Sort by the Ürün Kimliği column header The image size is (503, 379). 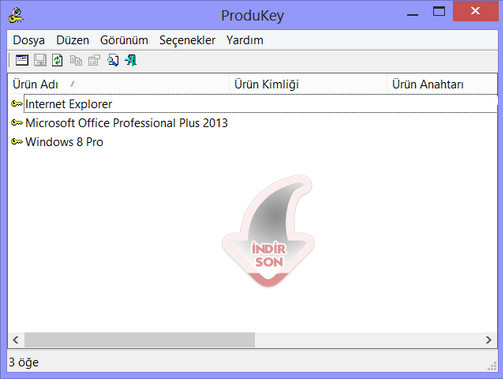click(308, 84)
